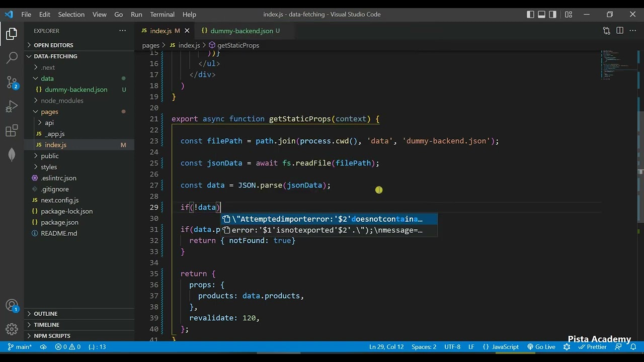Viewport: 644px width, 362px height.
Task: Split the editor right
Action: tap(619, 31)
